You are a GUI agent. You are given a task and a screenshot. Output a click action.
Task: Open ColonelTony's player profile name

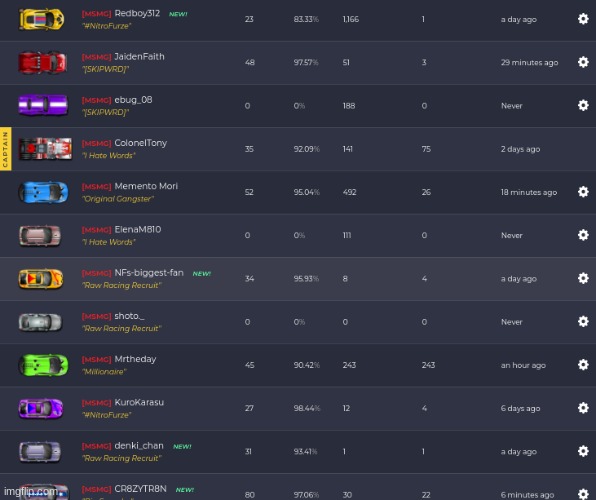coord(141,143)
